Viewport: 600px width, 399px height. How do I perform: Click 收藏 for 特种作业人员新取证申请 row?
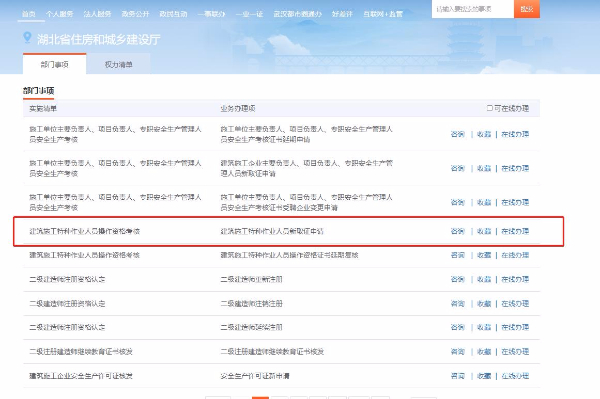pyautogui.click(x=484, y=231)
